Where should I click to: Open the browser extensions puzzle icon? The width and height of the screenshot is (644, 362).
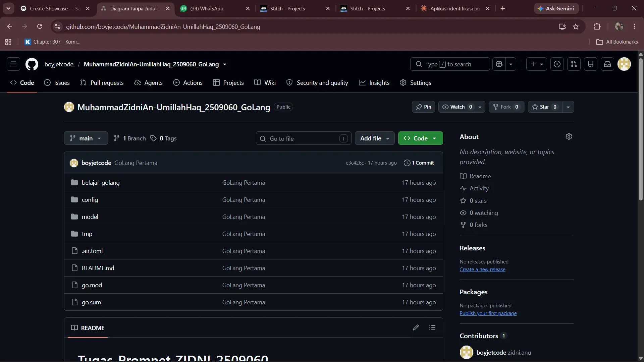597,26
